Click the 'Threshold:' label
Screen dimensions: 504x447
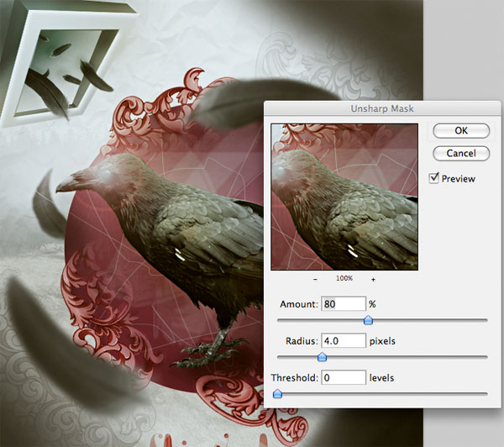click(295, 378)
